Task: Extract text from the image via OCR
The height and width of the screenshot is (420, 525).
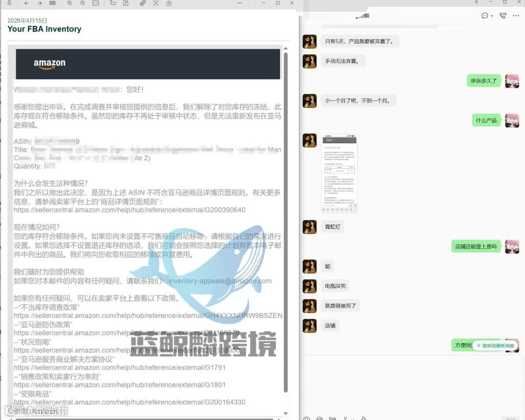Action: (x=156, y=3)
